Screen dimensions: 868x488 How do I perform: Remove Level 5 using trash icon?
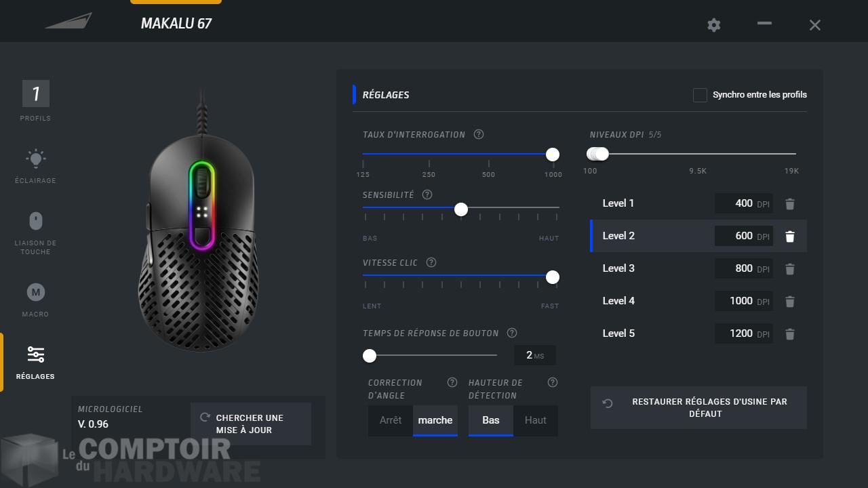(x=789, y=334)
